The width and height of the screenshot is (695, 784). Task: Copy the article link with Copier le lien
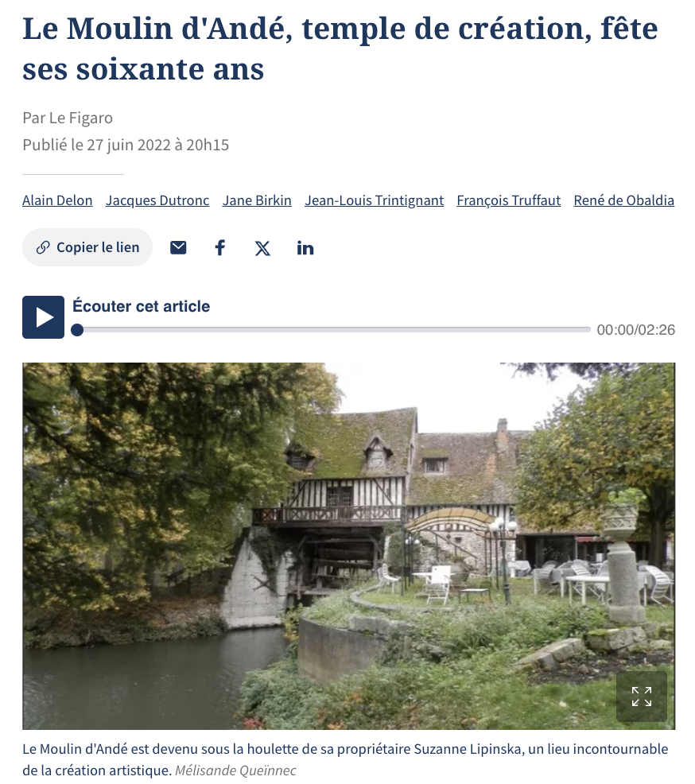87,247
